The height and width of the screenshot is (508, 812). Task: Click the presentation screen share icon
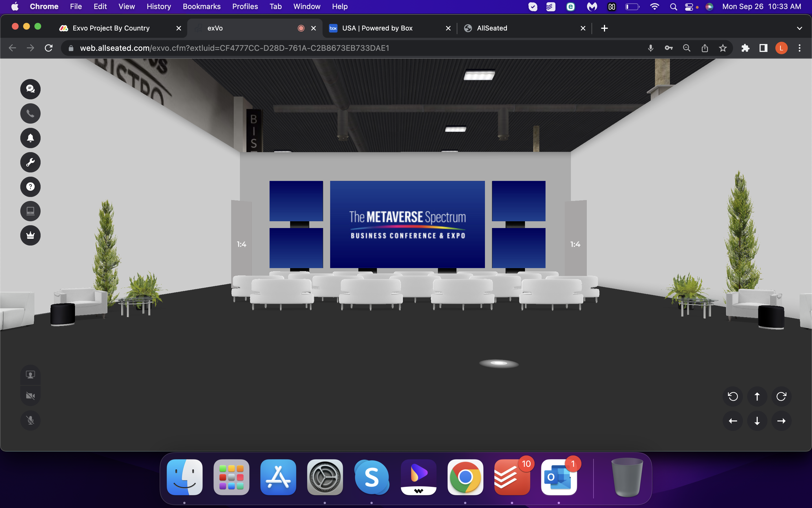30,375
